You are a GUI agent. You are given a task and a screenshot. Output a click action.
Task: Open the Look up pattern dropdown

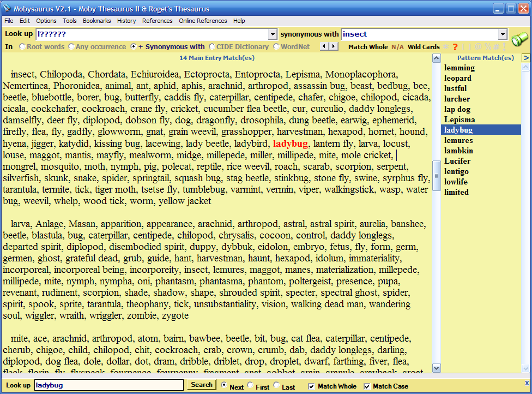point(273,34)
